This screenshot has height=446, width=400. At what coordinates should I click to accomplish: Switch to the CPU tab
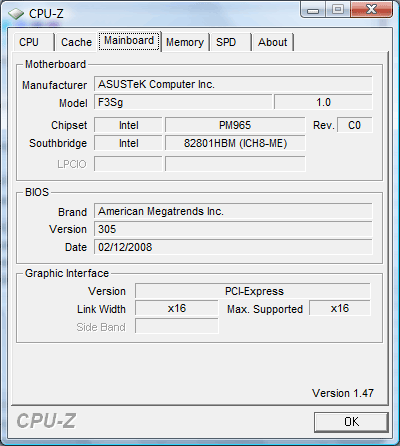(x=33, y=42)
